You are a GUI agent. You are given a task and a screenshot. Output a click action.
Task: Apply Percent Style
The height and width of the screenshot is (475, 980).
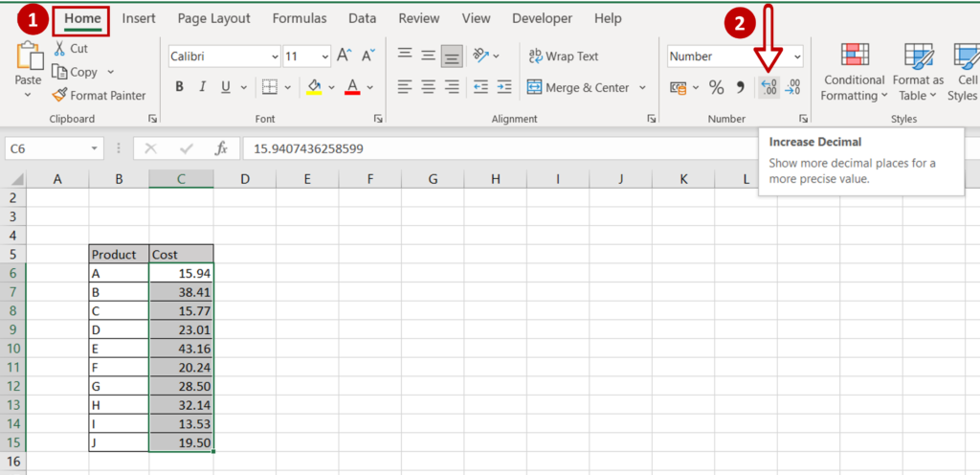[716, 87]
